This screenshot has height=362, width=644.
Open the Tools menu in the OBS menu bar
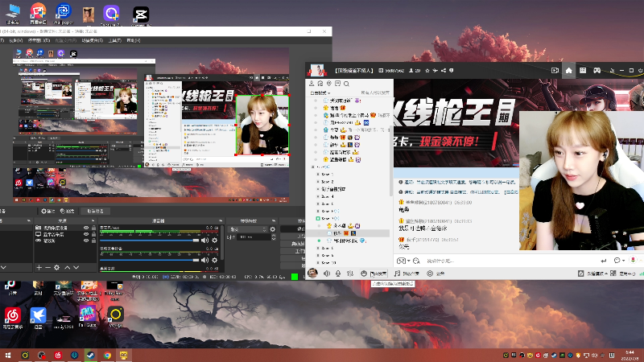[x=114, y=41]
